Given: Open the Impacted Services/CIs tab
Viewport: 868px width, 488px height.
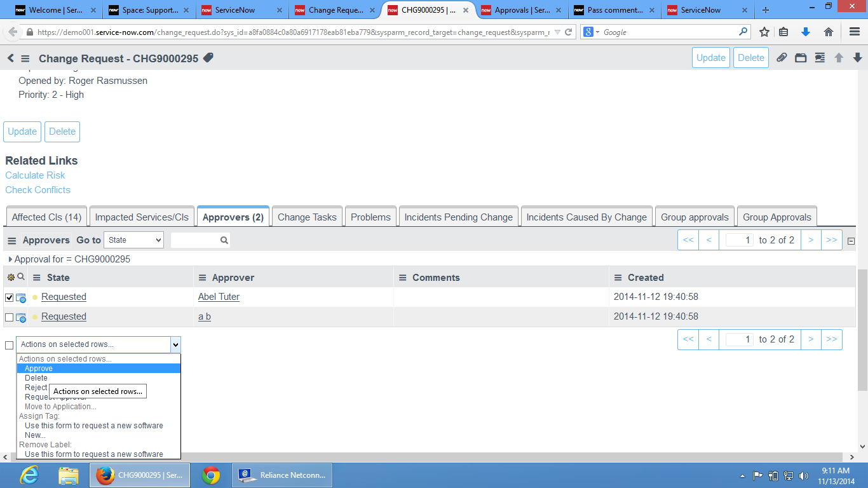Looking at the screenshot, I should 142,217.
